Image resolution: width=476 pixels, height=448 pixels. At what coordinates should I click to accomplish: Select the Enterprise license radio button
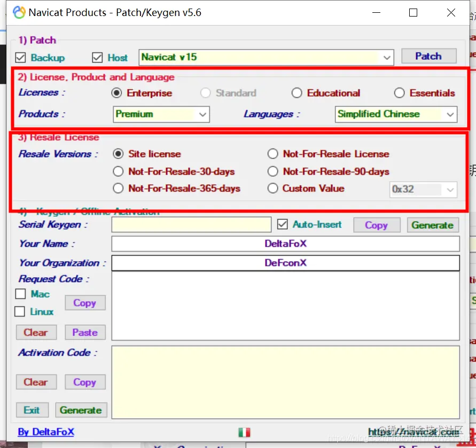pos(116,93)
